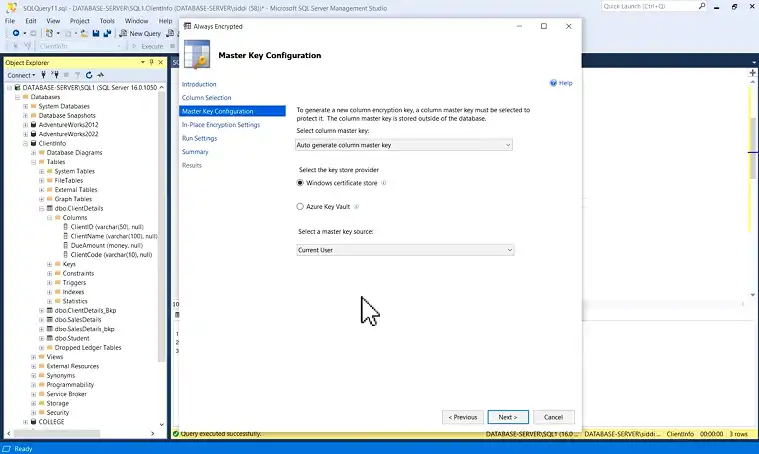
Task: Click the Save All icon
Action: 107,33
